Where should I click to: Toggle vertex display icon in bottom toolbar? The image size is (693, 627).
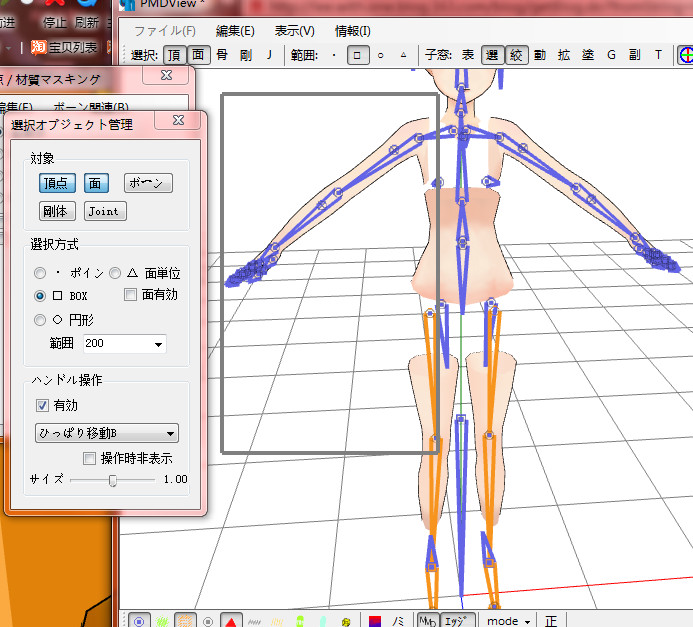[139, 621]
